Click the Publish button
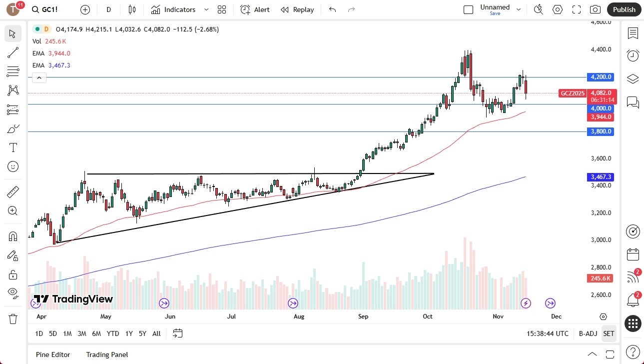This screenshot has height=364, width=644. 624,9
